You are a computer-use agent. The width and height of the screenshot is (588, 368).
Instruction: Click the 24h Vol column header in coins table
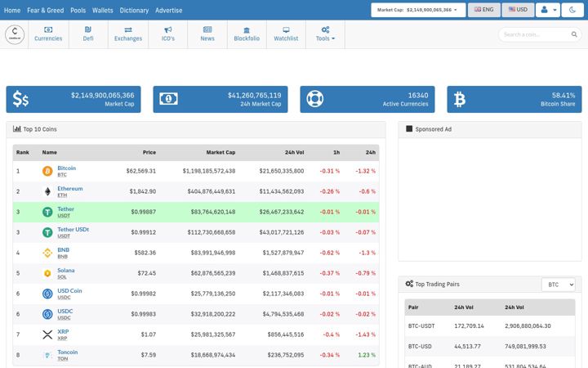click(294, 152)
